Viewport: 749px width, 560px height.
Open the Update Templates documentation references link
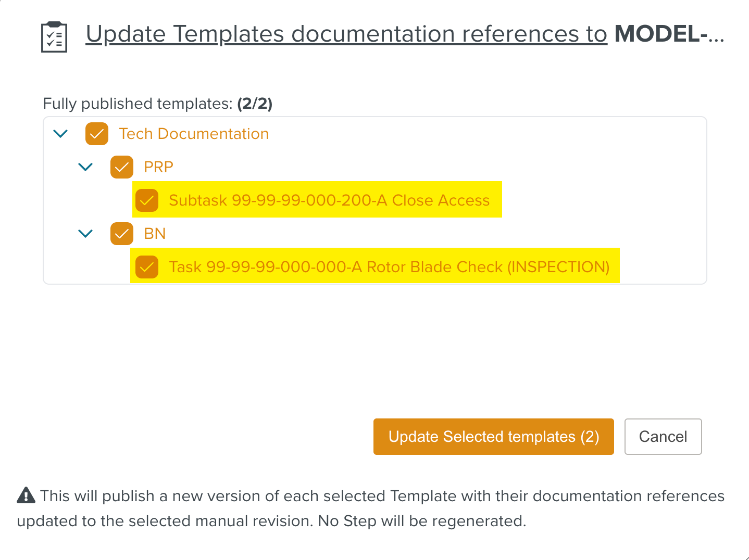coord(346,33)
